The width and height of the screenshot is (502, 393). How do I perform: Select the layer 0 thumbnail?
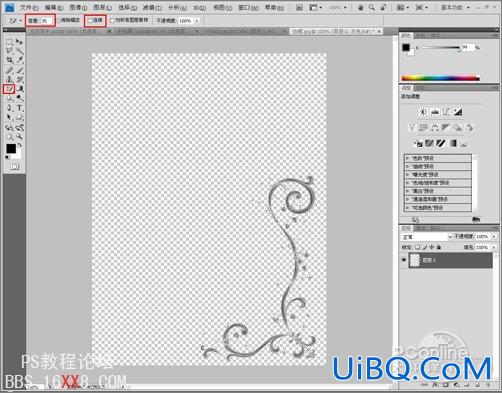pos(415,260)
